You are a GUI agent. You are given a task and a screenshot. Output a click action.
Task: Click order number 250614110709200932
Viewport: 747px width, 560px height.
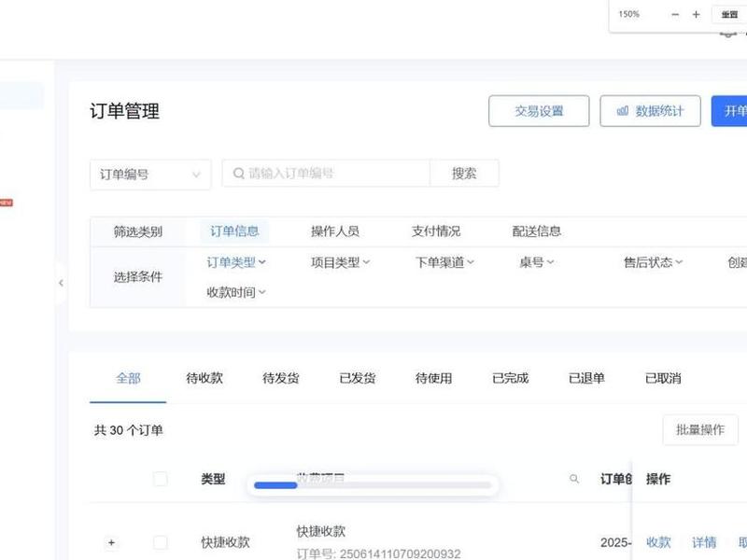click(400, 554)
